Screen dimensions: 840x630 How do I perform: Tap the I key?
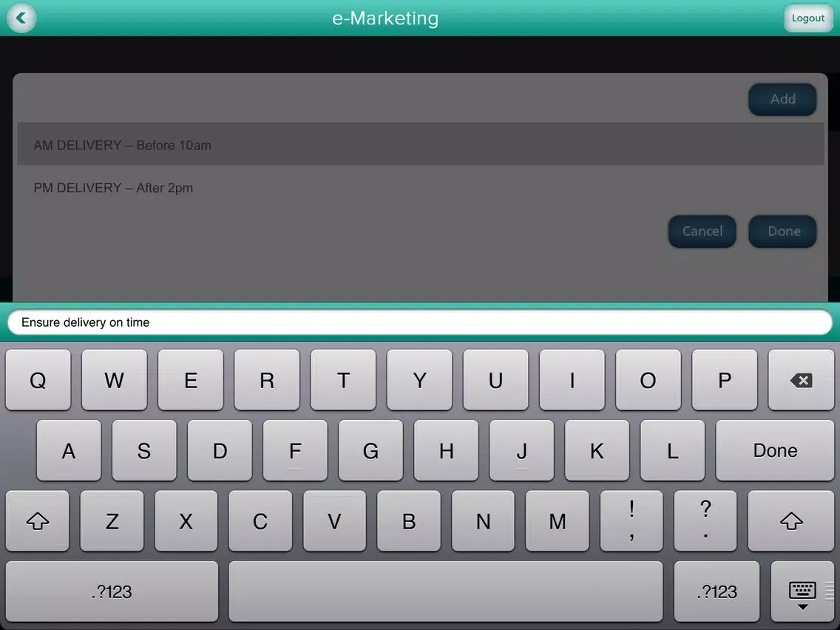tap(572, 380)
